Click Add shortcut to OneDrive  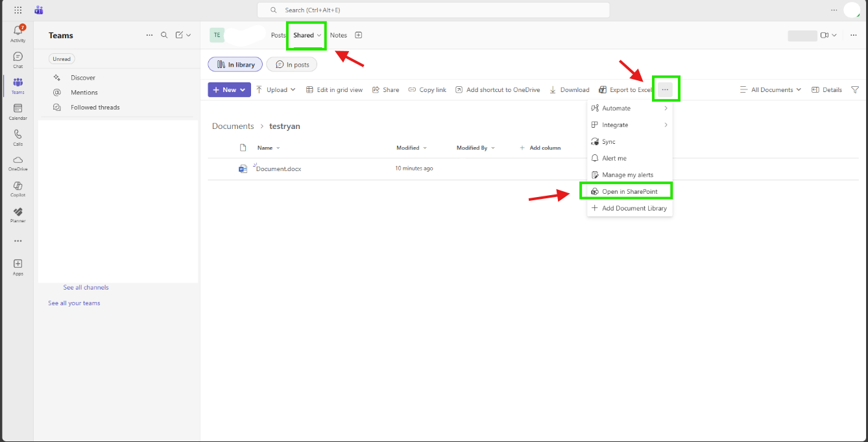point(498,89)
